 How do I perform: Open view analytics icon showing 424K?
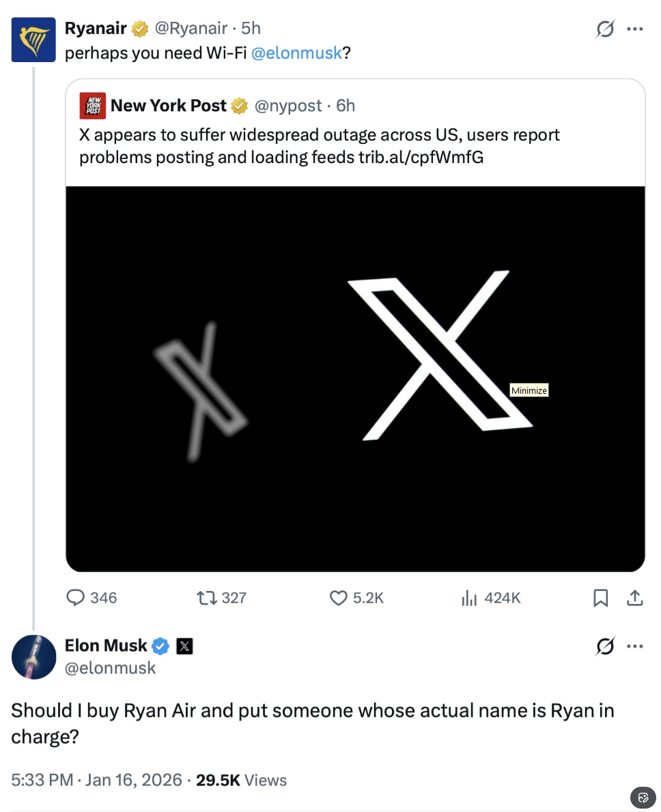click(469, 598)
